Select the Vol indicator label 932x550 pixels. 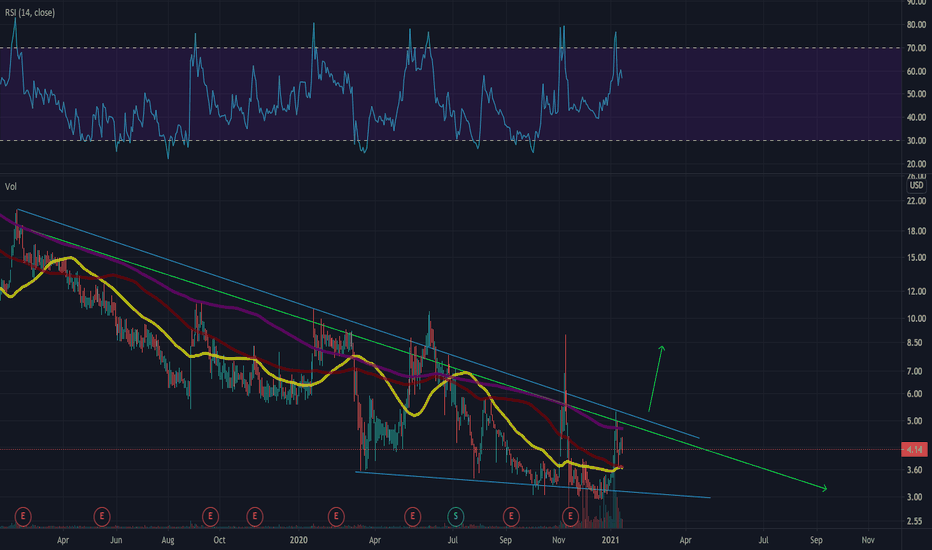tap(11, 187)
